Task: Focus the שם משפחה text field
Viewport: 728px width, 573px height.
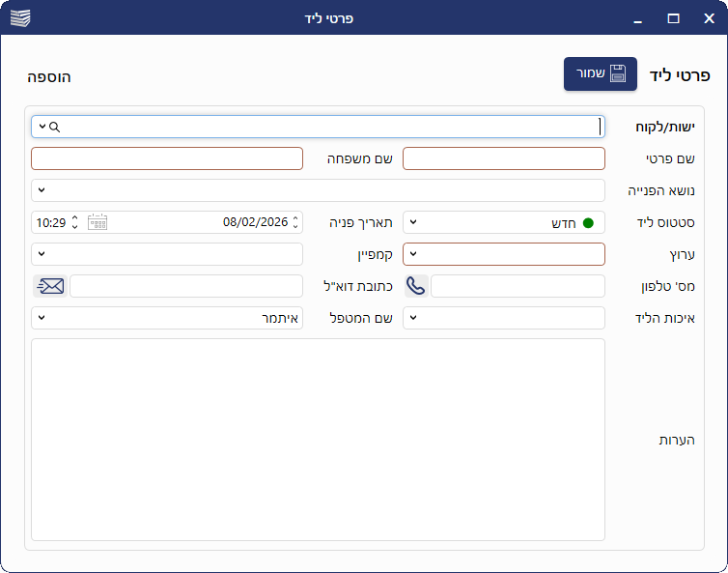Action: [x=167, y=158]
